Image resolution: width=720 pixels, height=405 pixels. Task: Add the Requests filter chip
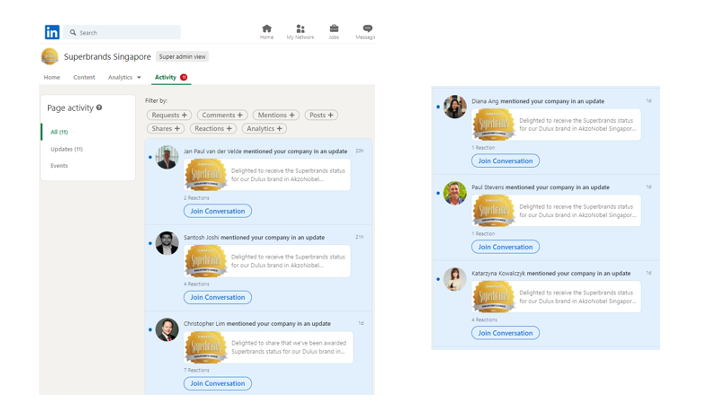(x=169, y=115)
